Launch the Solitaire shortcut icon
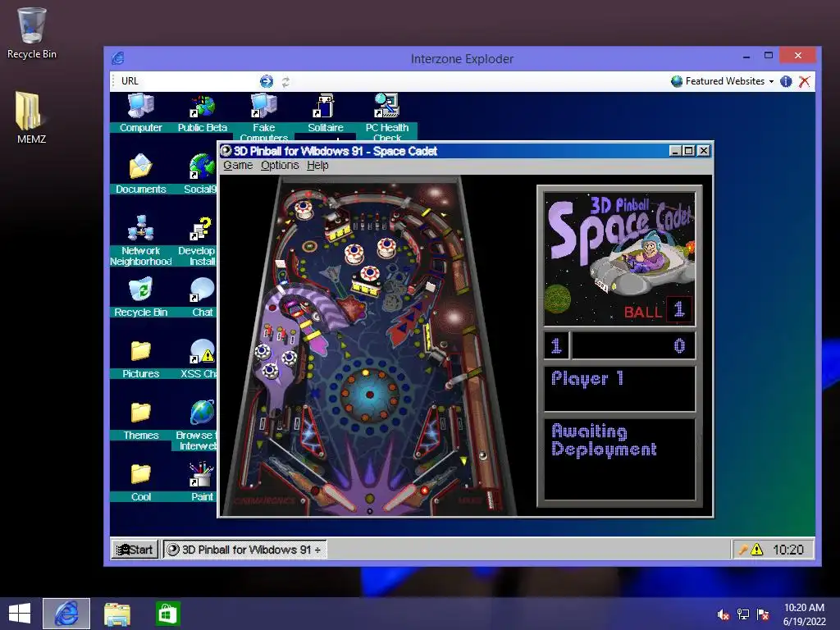The image size is (840, 630). point(325,106)
